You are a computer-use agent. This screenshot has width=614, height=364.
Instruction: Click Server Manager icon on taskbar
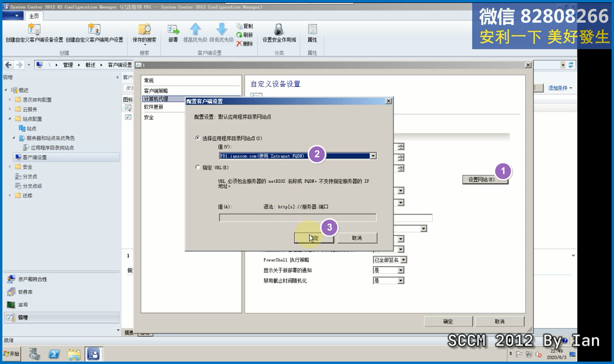tap(35, 354)
